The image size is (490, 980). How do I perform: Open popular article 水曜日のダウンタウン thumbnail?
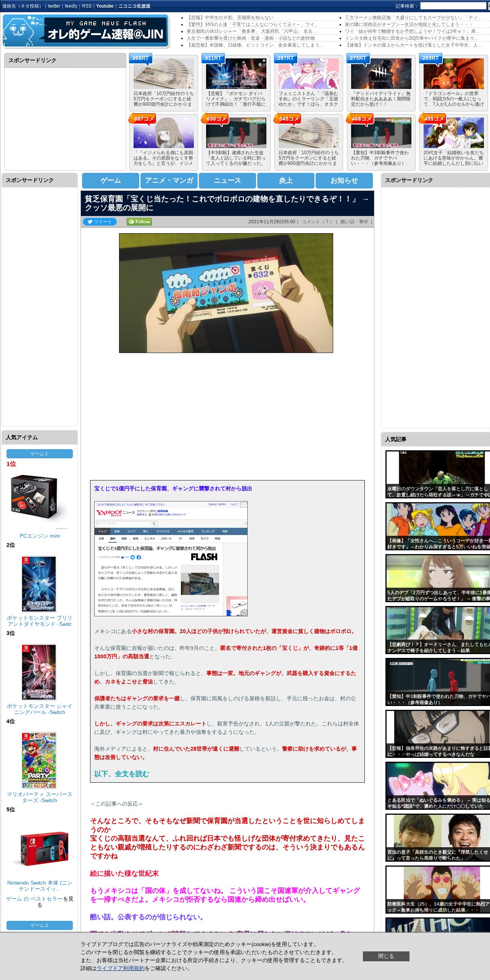(438, 474)
